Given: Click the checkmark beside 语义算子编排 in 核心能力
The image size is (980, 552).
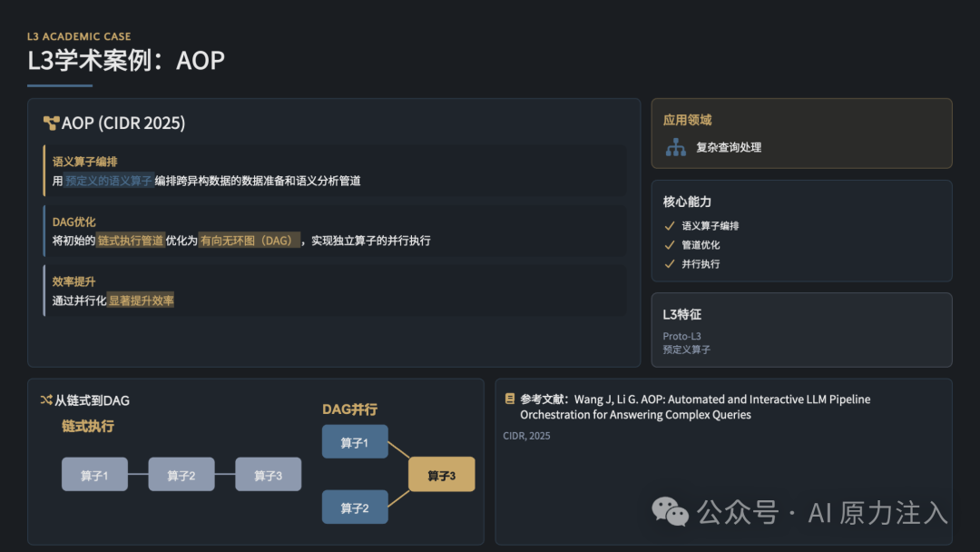Looking at the screenshot, I should [670, 226].
